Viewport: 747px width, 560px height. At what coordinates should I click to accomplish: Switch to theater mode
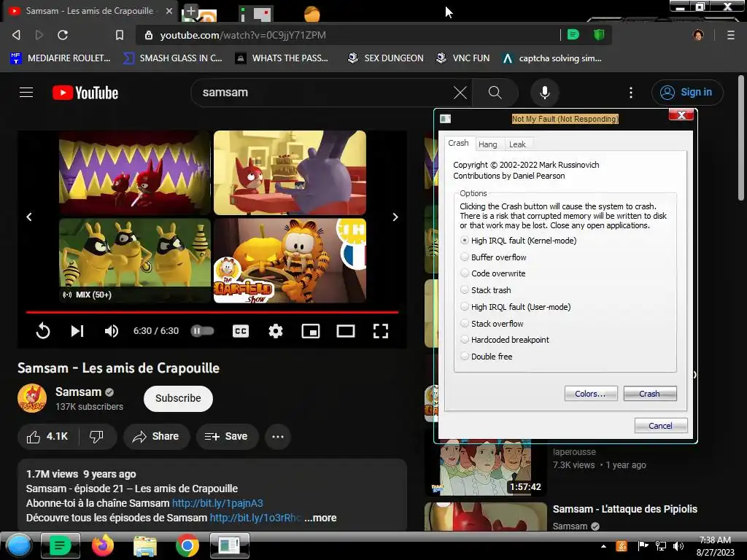pyautogui.click(x=345, y=330)
